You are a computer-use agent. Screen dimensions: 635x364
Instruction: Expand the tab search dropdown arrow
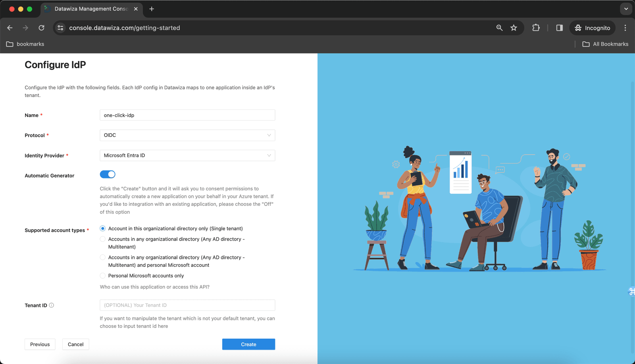click(x=626, y=9)
